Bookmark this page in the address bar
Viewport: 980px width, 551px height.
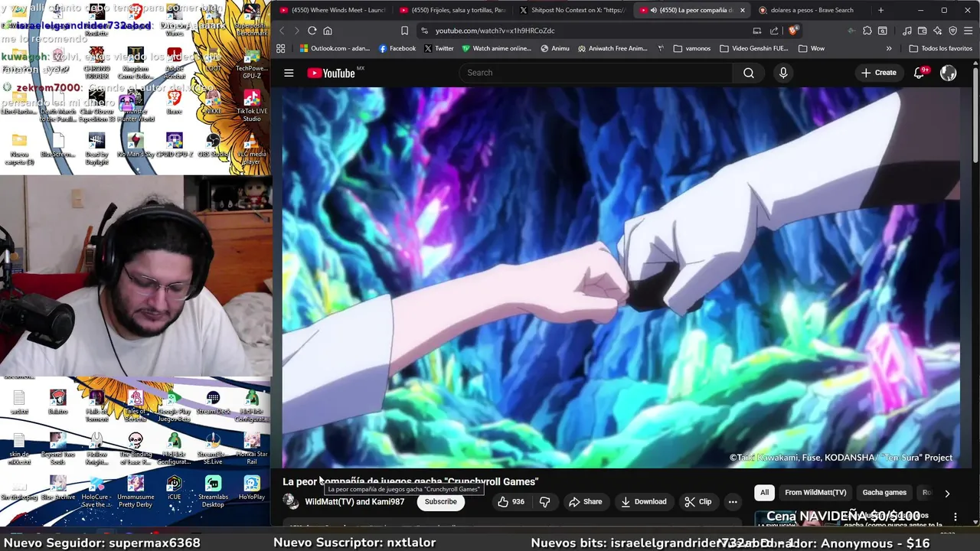click(x=404, y=31)
